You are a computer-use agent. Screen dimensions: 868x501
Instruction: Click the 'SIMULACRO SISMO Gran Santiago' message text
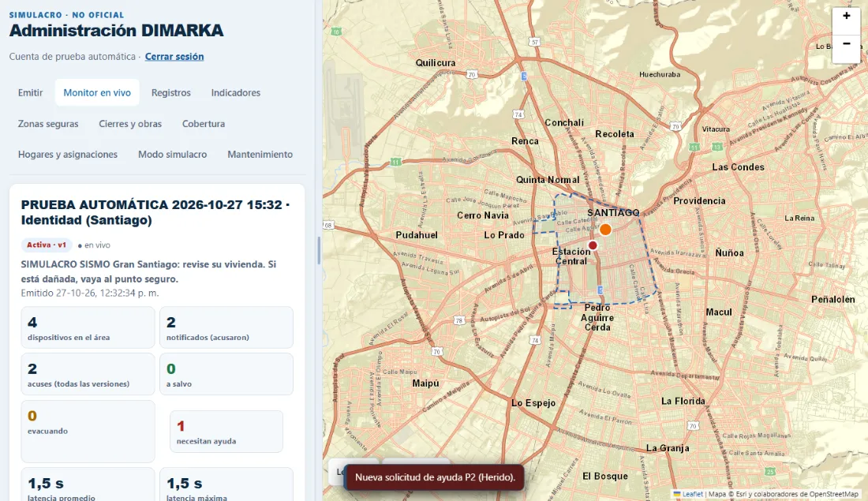(148, 272)
